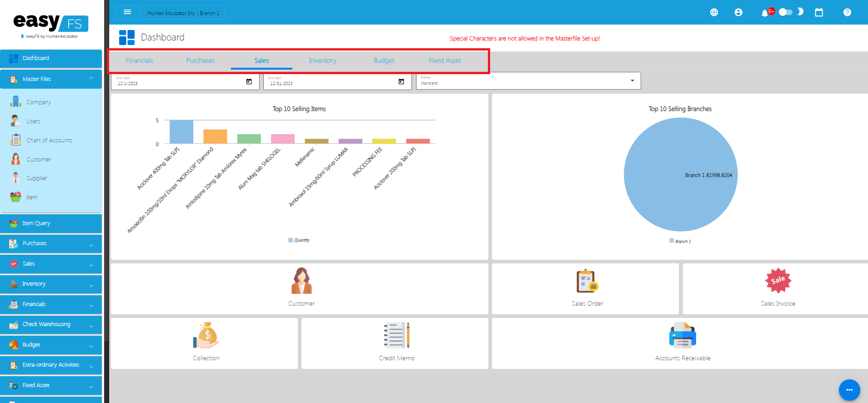Image resolution: width=868 pixels, height=403 pixels.
Task: Open the help question mark icon
Action: [x=847, y=12]
